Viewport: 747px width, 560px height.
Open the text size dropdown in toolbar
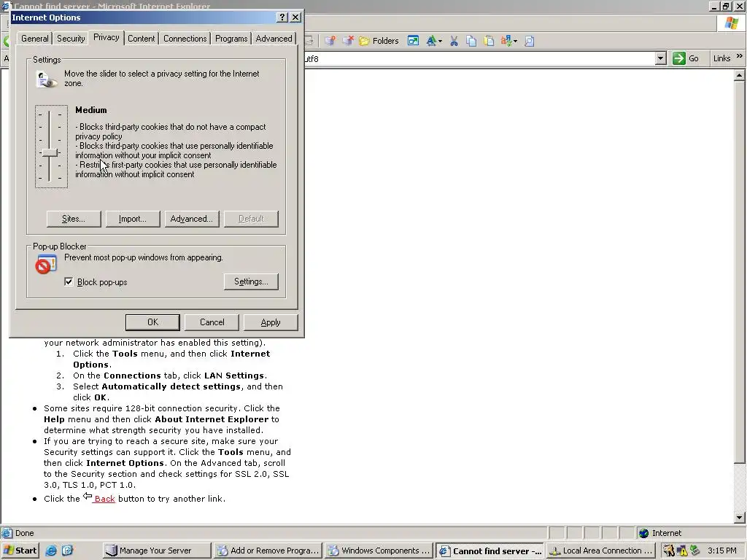pyautogui.click(x=434, y=41)
